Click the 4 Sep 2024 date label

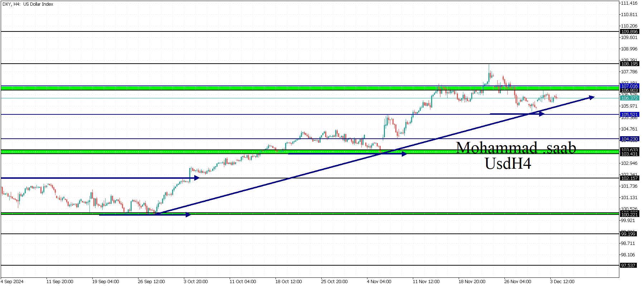pos(12,282)
